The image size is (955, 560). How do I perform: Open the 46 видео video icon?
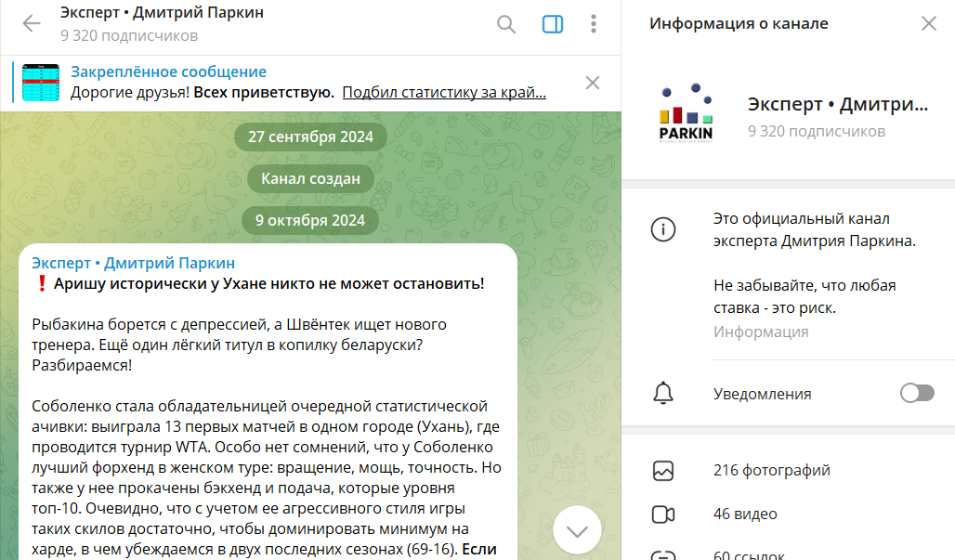tap(663, 514)
